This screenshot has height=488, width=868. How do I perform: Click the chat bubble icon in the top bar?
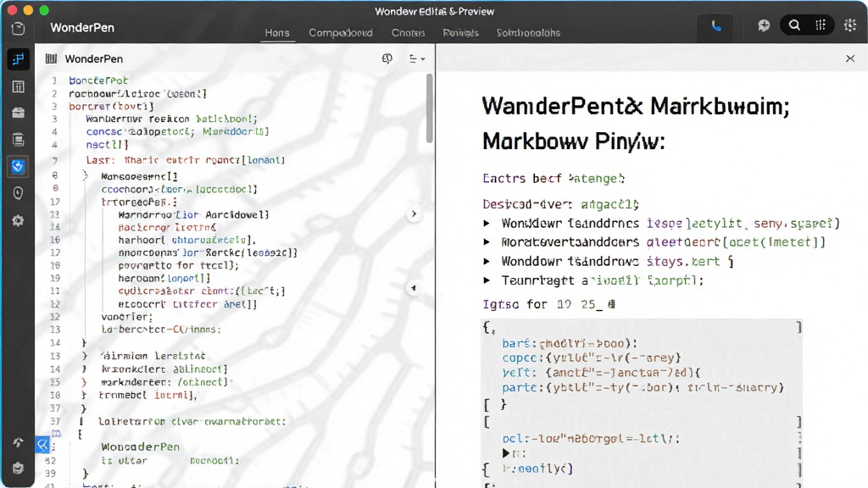click(764, 25)
